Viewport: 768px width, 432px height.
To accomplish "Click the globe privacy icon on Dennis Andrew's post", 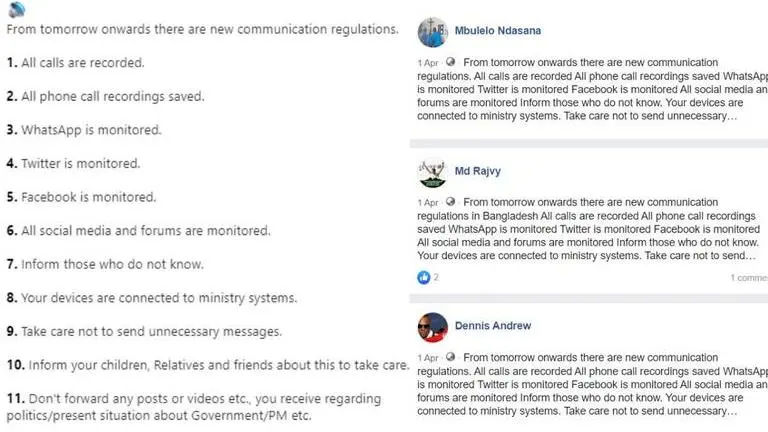I will coord(449,357).
